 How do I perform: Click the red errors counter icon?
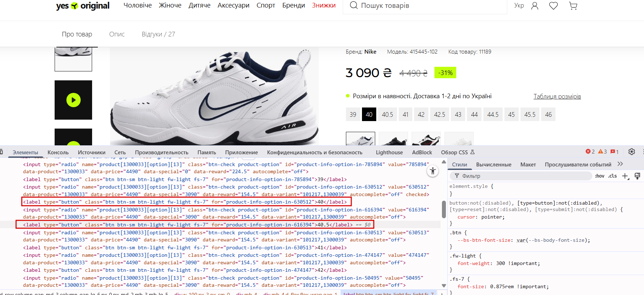[590, 152]
